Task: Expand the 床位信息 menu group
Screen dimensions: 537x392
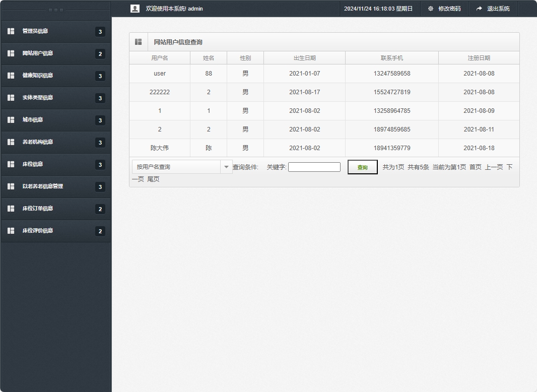Action: 33,164
